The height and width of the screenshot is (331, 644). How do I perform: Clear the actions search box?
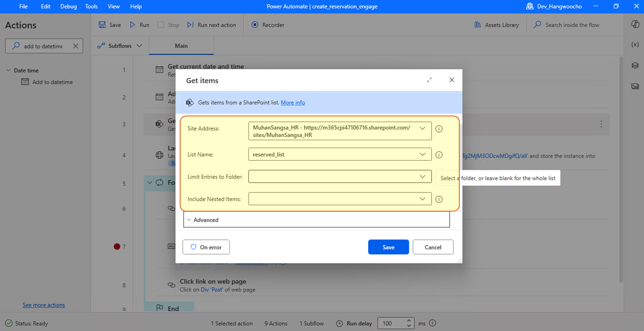pos(75,46)
